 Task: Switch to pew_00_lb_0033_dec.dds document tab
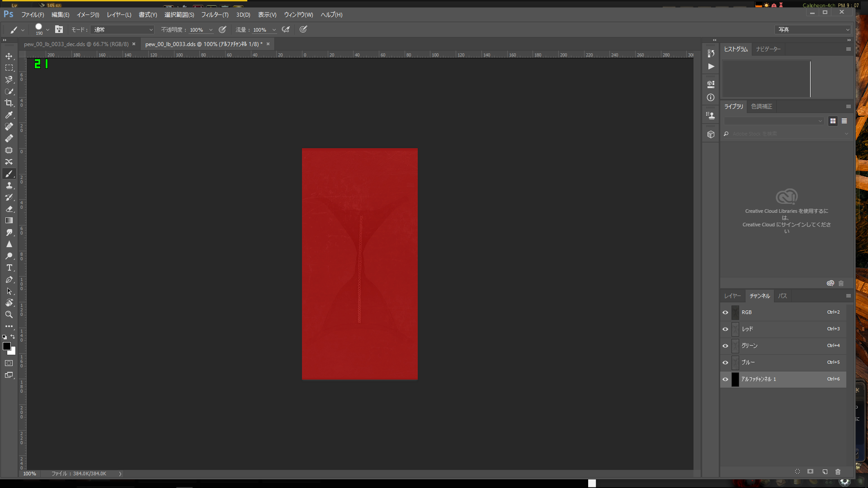coord(77,44)
